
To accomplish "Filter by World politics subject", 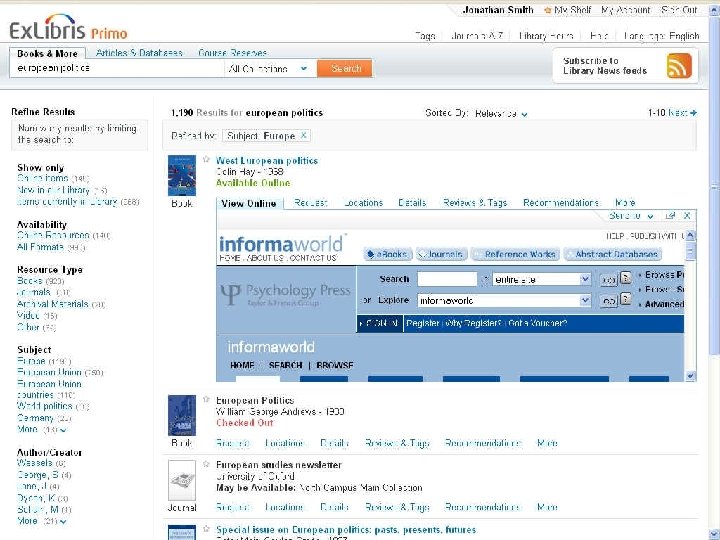I will pos(45,406).
